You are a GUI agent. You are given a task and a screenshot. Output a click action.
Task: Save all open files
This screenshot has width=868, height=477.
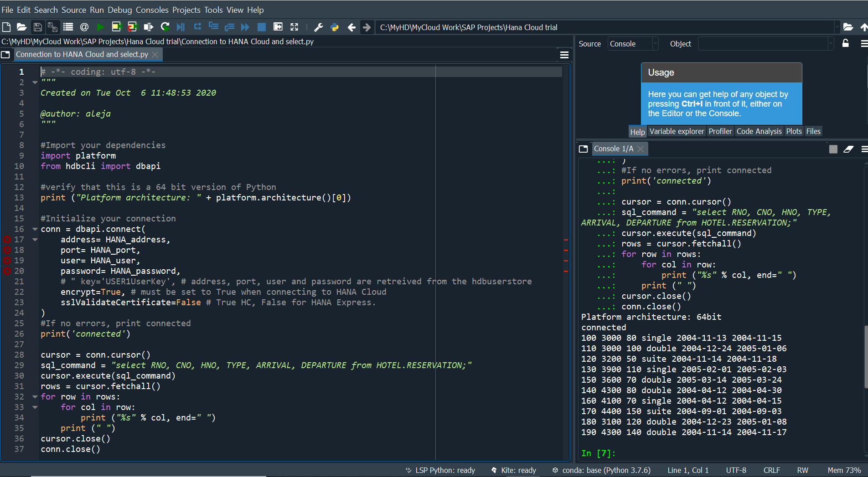pyautogui.click(x=52, y=27)
